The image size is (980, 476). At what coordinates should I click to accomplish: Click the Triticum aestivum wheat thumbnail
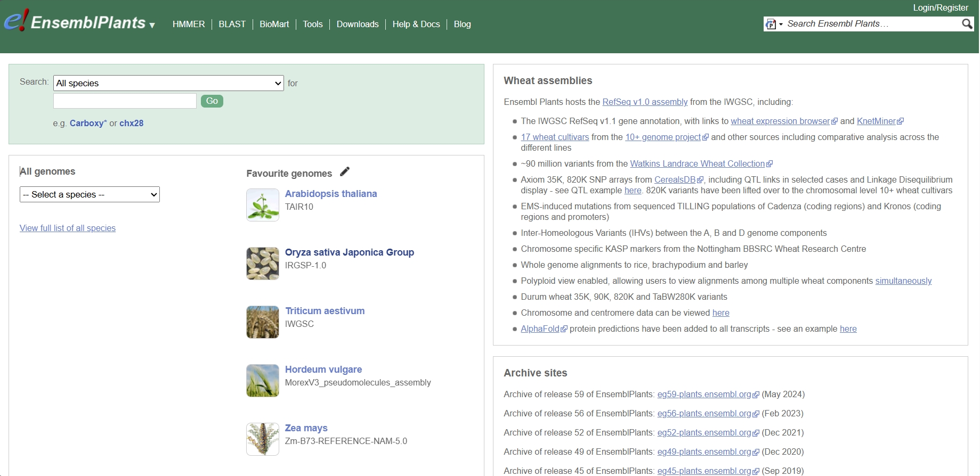(263, 322)
